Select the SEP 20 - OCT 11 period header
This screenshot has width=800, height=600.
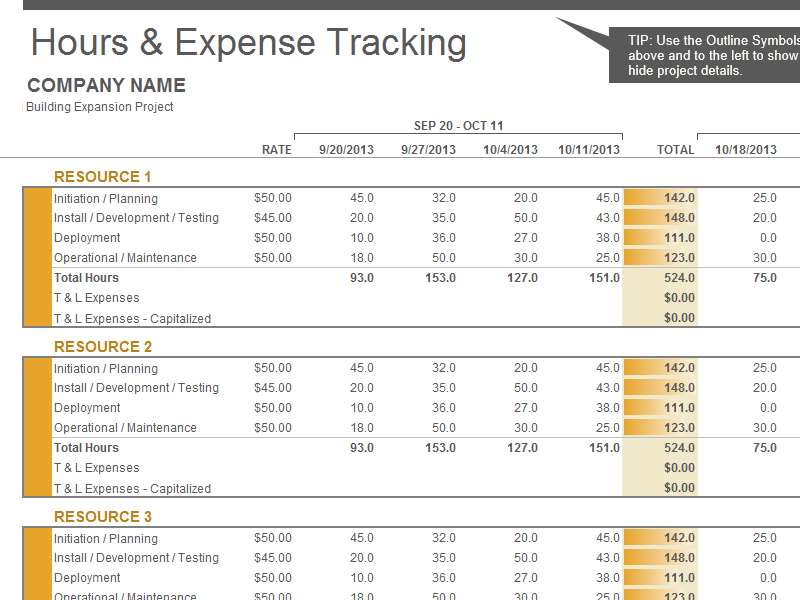[458, 126]
